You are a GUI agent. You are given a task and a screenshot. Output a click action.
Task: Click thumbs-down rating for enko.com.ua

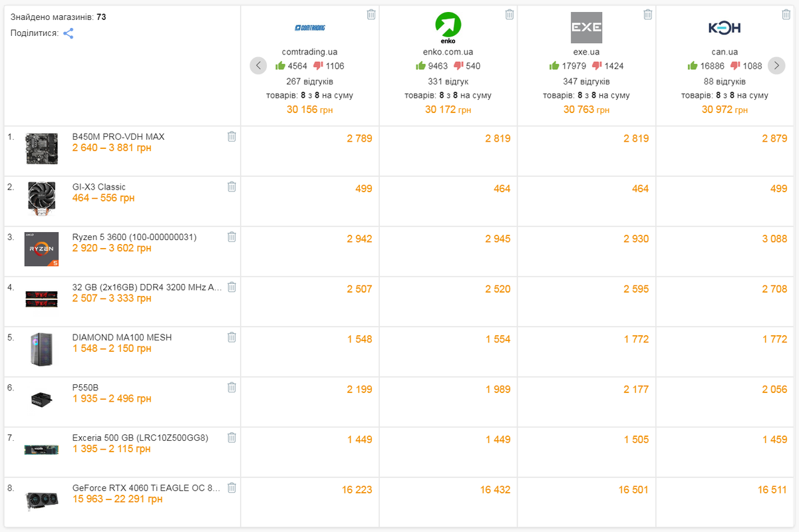point(458,66)
